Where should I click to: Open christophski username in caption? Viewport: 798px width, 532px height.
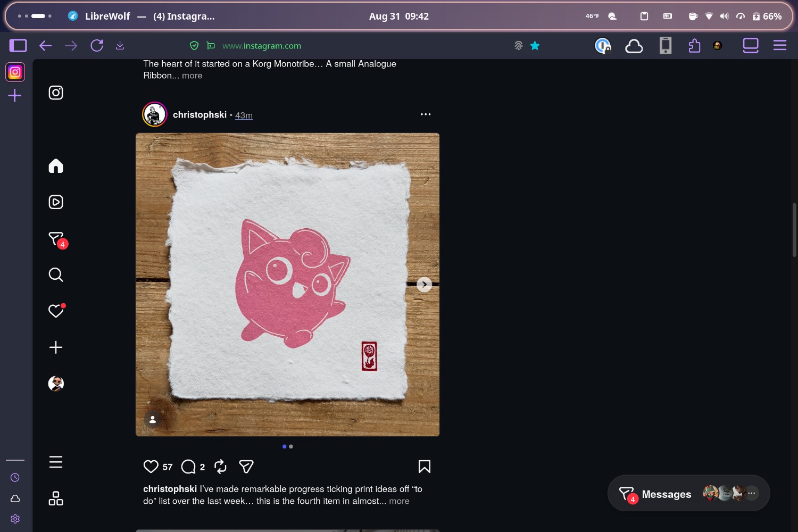point(170,489)
